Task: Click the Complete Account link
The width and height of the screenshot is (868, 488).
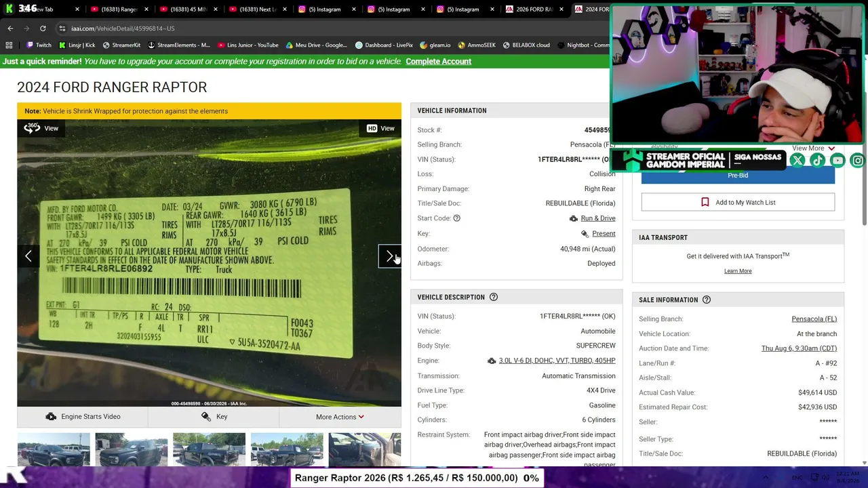Action: (x=438, y=62)
